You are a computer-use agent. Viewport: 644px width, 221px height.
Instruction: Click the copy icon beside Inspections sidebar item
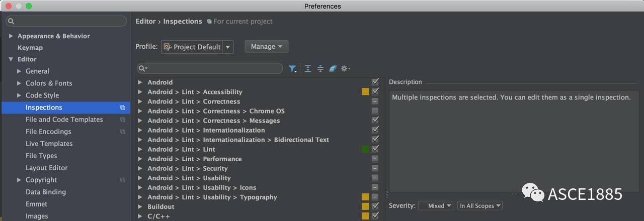tap(123, 107)
